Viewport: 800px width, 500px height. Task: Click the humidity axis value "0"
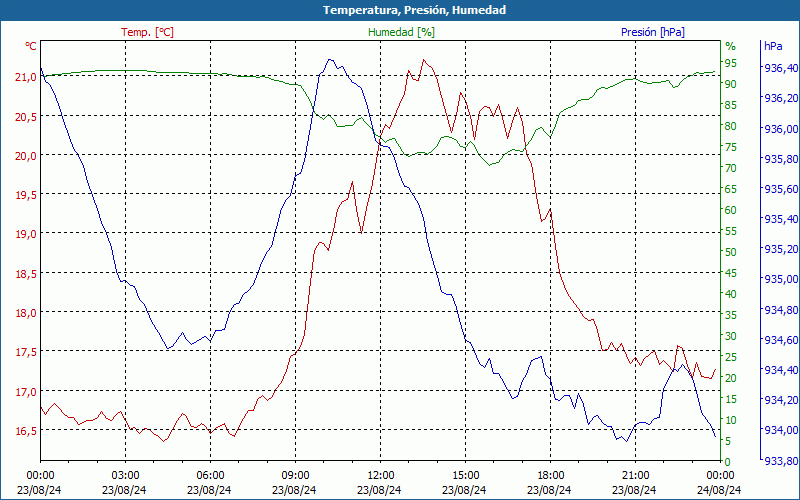pyautogui.click(x=728, y=462)
